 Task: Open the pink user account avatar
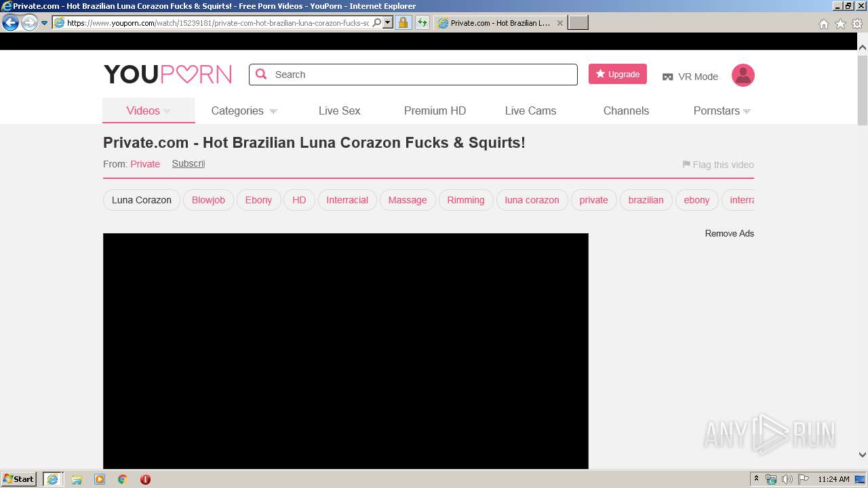(743, 75)
